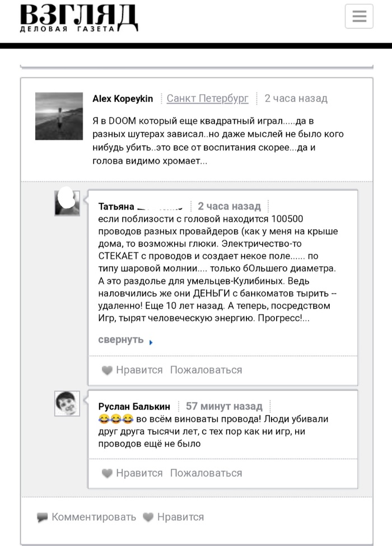Collapse Татьяна's comment with свернуть
Viewport: 392px width, 546px height.
pos(121,340)
